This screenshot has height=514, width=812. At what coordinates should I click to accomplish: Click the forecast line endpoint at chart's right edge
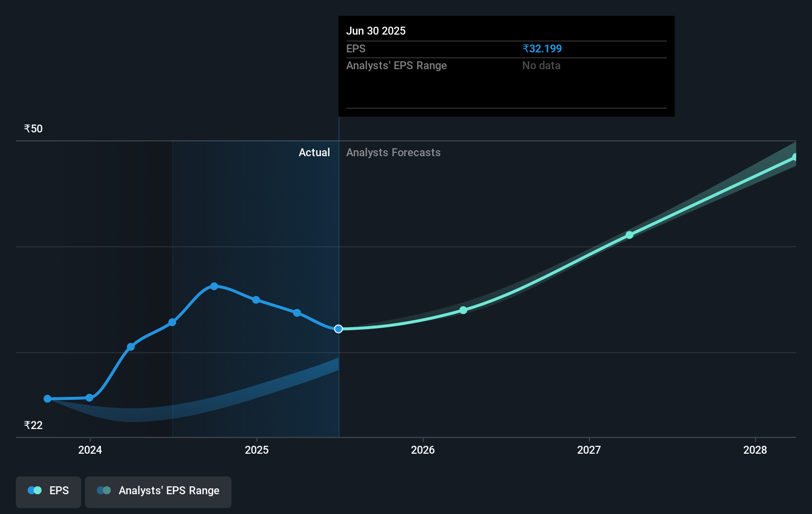click(796, 156)
